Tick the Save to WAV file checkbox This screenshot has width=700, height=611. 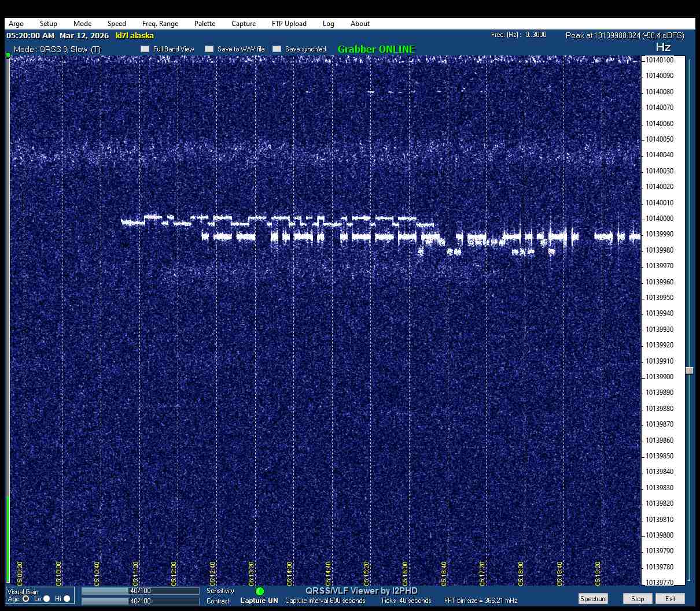click(209, 49)
